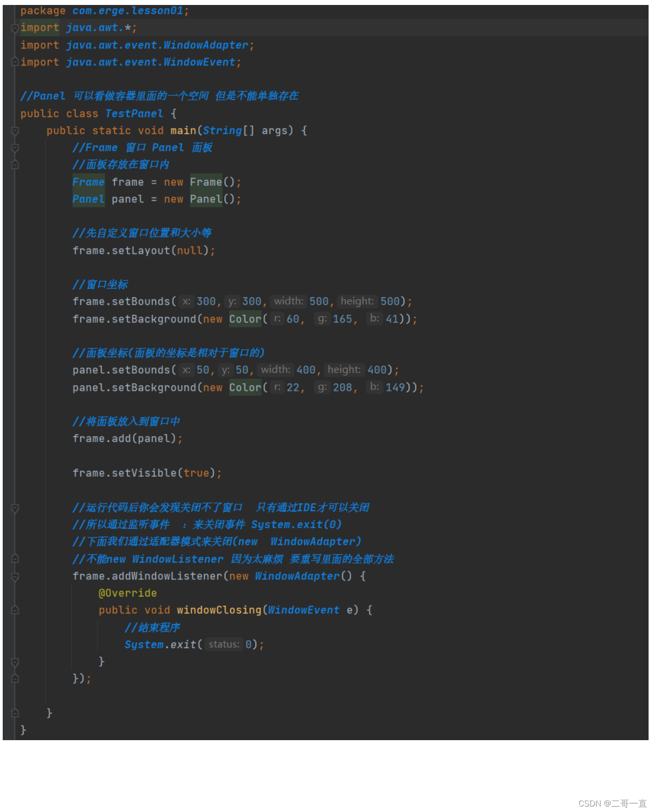Click 'width:' value 500 in frame.setBounds
Image resolution: width=654 pixels, height=812 pixels.
[319, 301]
